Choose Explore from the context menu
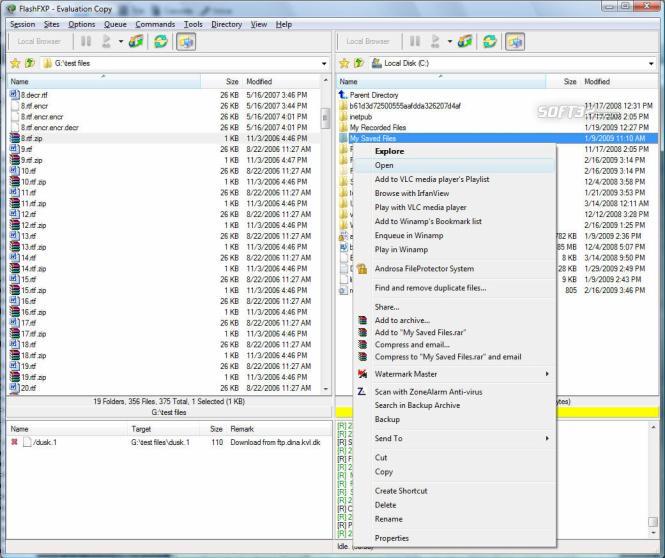The width and height of the screenshot is (665, 558). tap(454, 151)
